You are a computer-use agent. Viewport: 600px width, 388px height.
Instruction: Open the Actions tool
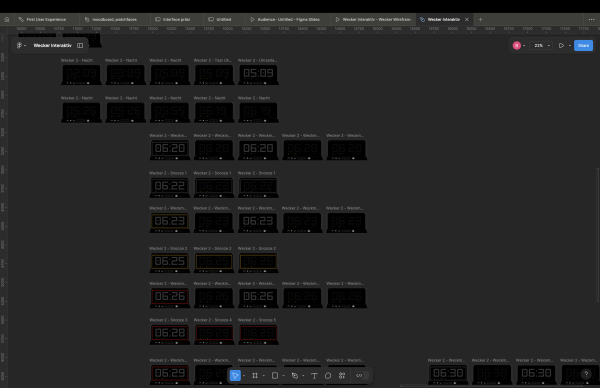coord(342,376)
